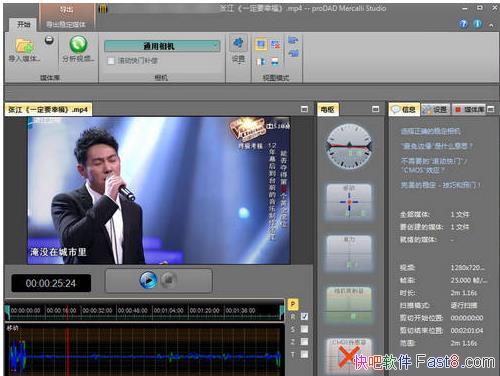Click the lower blue window icon right of view modes
This screenshot has width=500, height=376.
click(293, 53)
